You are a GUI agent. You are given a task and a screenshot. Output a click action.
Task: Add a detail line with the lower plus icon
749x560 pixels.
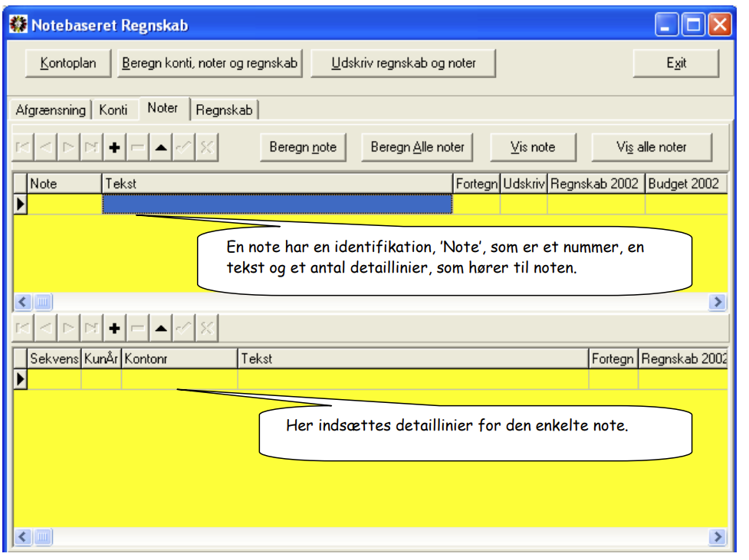pos(114,328)
